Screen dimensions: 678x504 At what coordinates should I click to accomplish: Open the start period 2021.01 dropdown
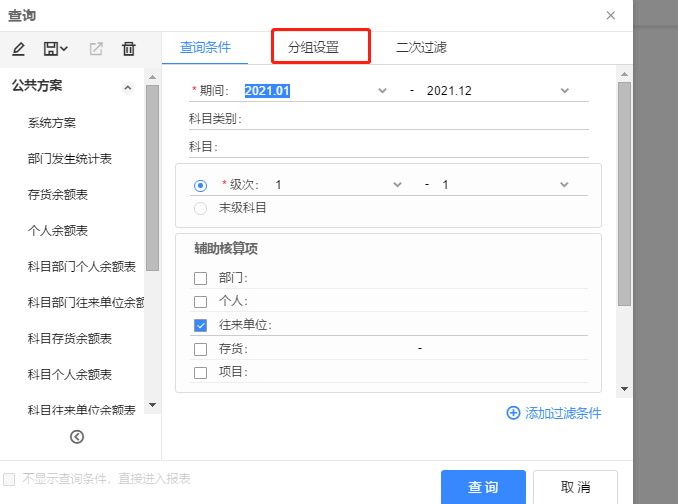382,90
